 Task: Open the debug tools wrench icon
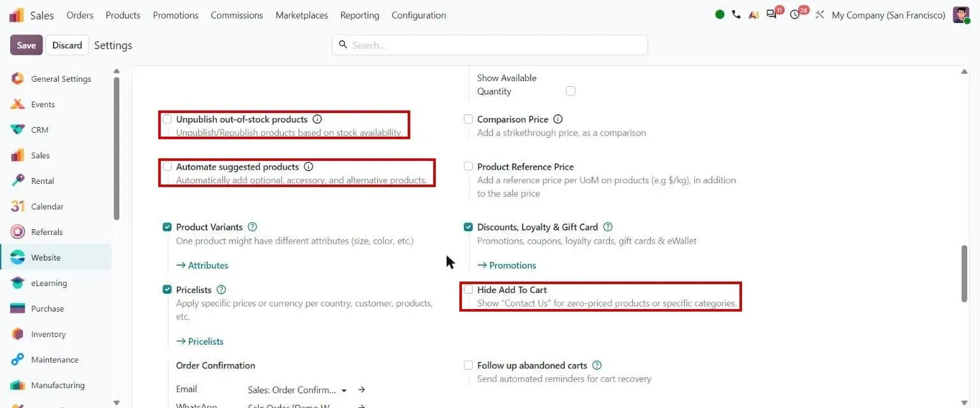(x=820, y=15)
